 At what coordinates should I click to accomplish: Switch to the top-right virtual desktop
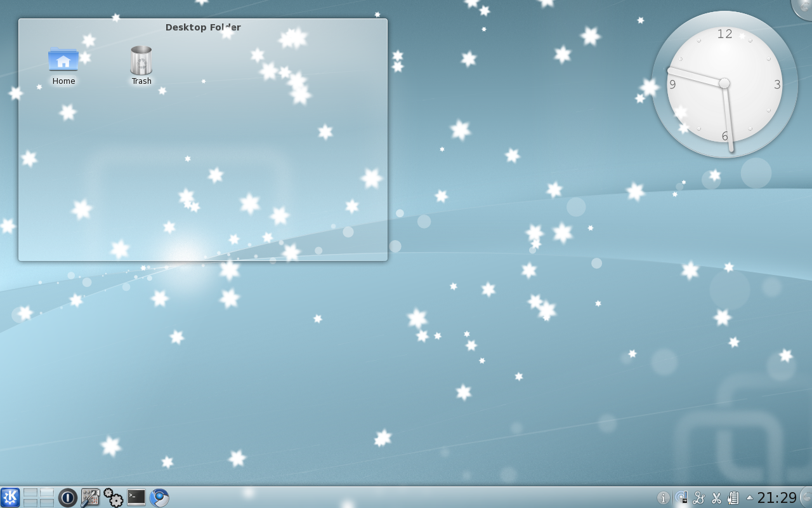point(47,493)
